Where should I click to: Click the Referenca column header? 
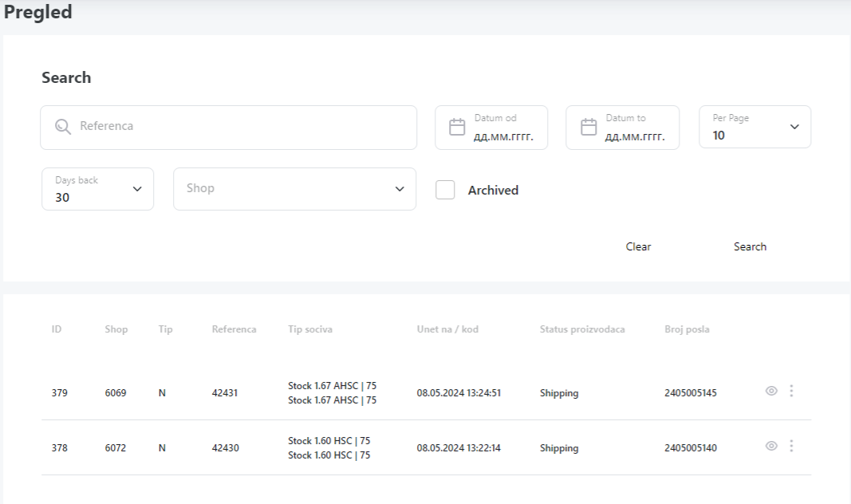pos(234,329)
